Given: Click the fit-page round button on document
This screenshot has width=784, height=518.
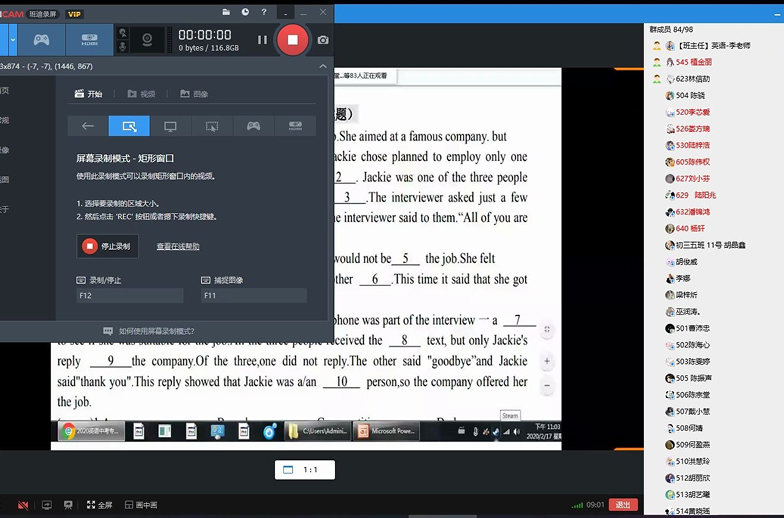Looking at the screenshot, I should [547, 330].
